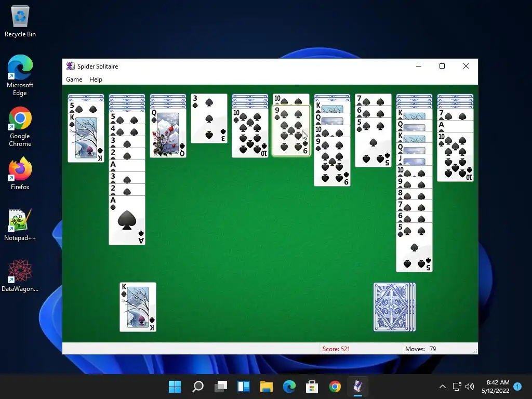Select the King of spades in the first column
This screenshot has height=399, width=532.
(x=86, y=137)
